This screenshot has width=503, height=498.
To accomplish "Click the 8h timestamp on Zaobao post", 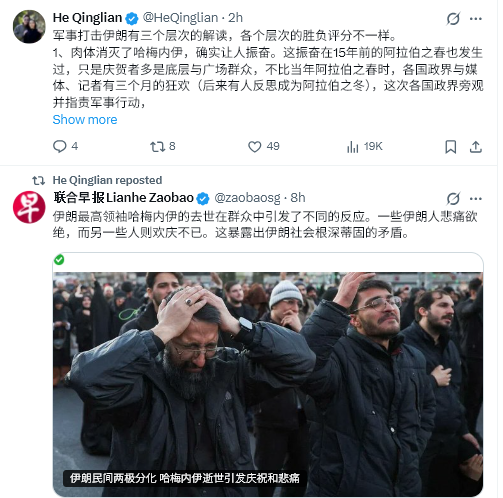I will click(x=298, y=198).
